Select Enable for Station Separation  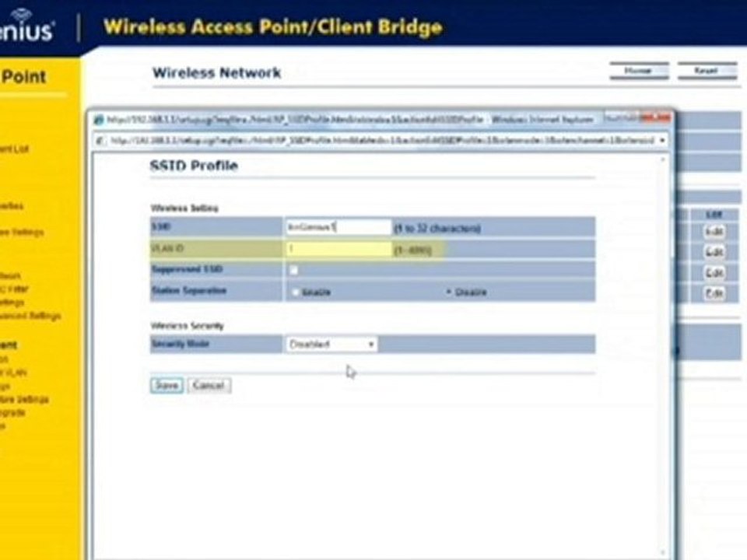(x=296, y=292)
